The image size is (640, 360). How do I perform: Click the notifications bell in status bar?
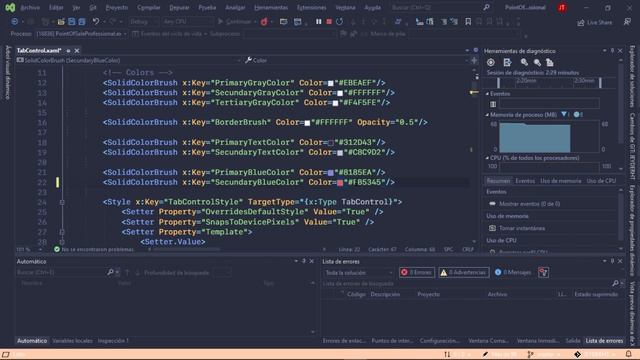629,354
